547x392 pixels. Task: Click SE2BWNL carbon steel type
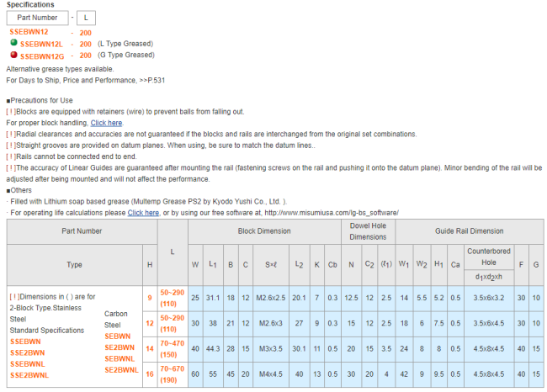pos(123,369)
